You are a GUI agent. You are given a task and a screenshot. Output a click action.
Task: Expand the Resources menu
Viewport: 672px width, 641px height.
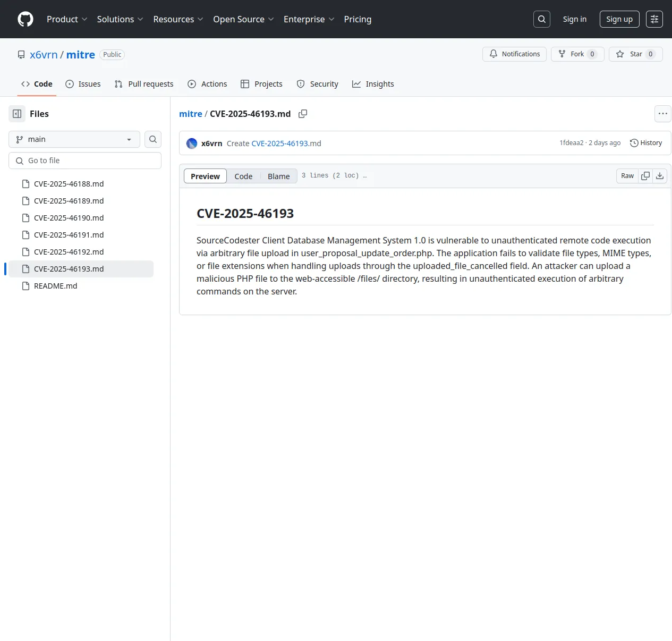pyautogui.click(x=178, y=19)
